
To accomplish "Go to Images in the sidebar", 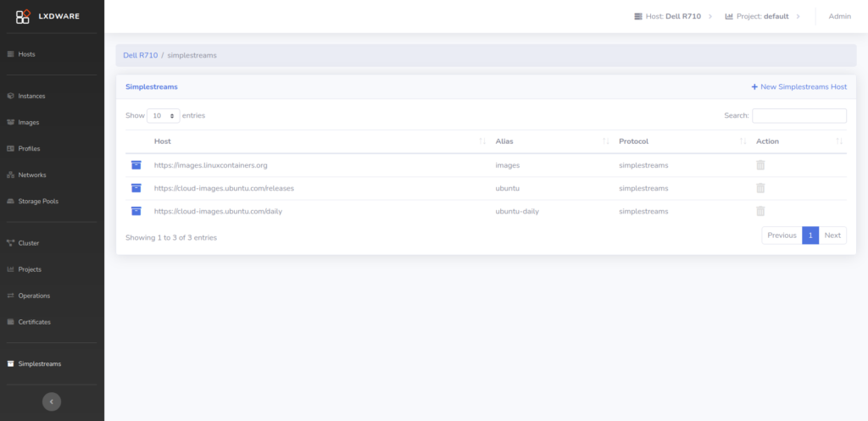I will coord(29,122).
